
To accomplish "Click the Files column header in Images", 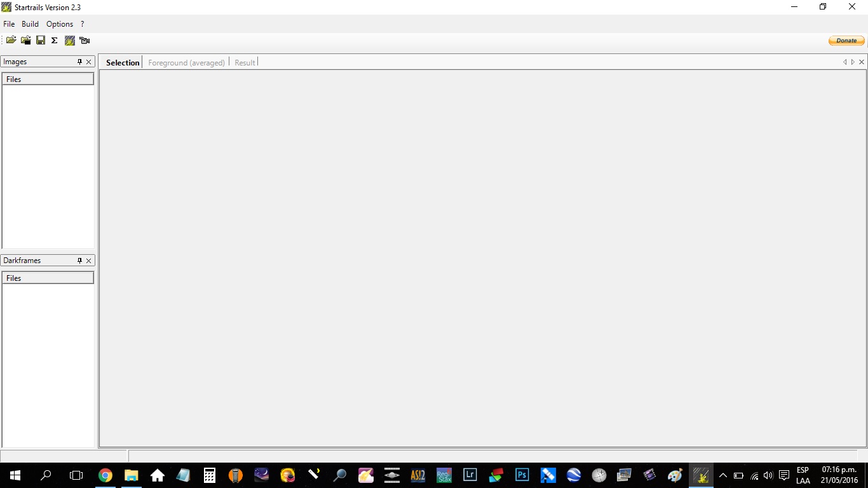I will [48, 79].
